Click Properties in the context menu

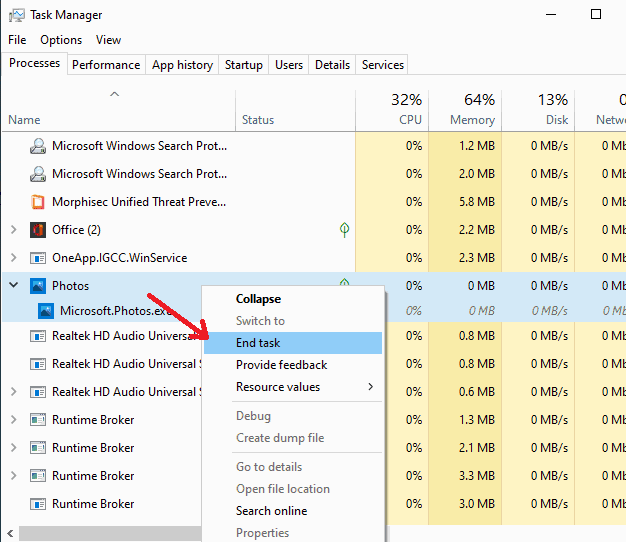[x=293, y=532]
